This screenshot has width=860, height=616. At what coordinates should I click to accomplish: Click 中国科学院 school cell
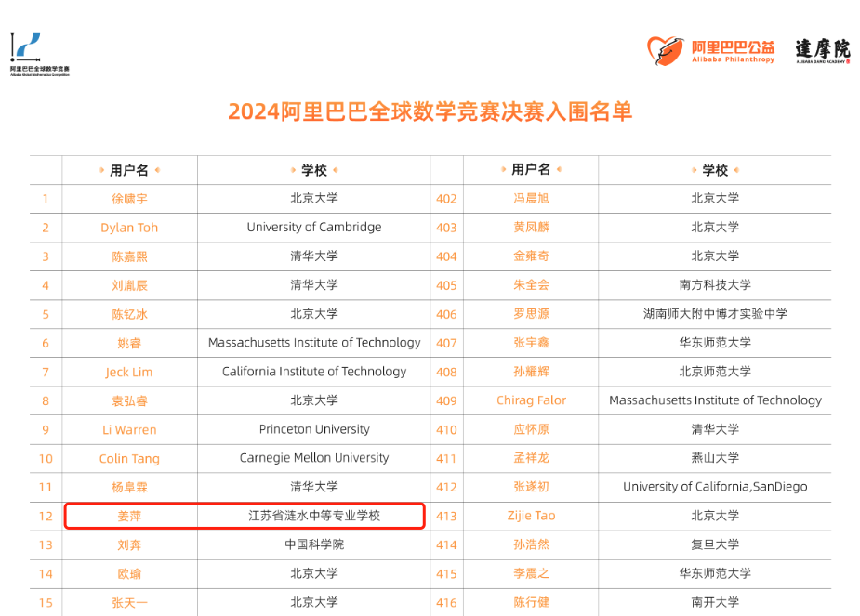coord(314,544)
